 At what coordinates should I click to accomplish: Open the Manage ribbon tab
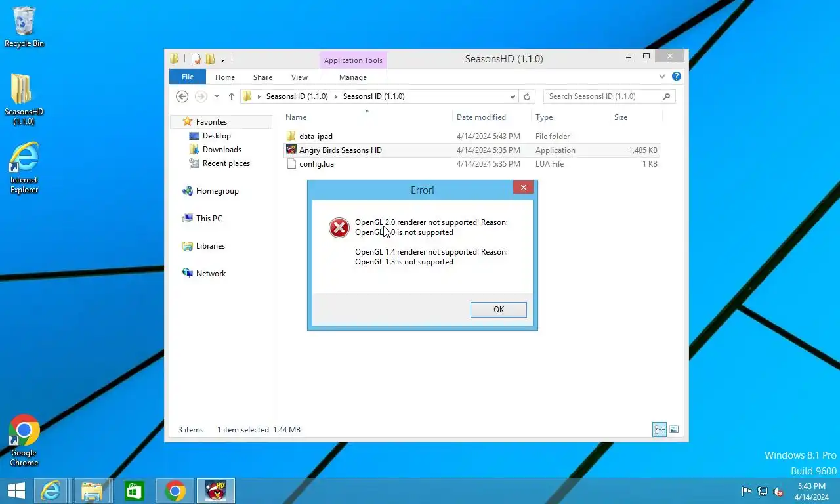(x=353, y=77)
